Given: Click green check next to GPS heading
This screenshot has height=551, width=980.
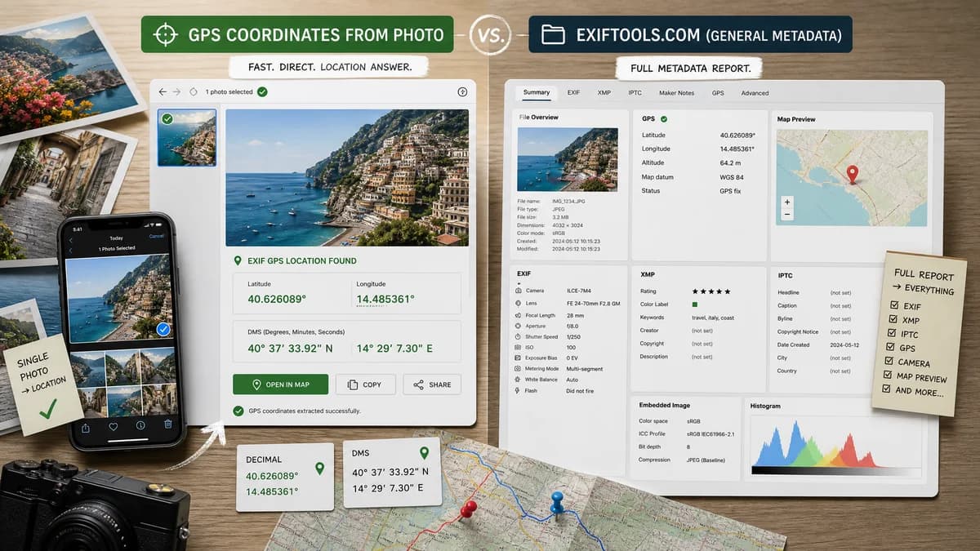Looking at the screenshot, I should click(x=664, y=119).
